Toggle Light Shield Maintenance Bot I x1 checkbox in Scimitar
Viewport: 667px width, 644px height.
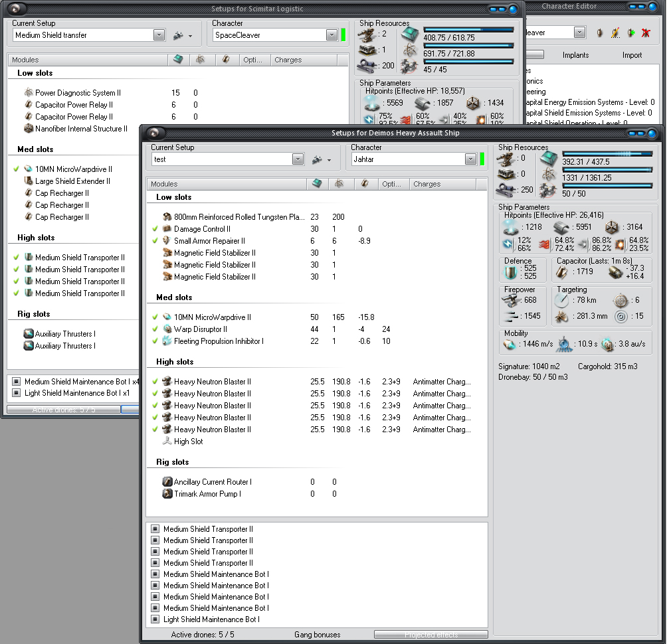tap(16, 393)
